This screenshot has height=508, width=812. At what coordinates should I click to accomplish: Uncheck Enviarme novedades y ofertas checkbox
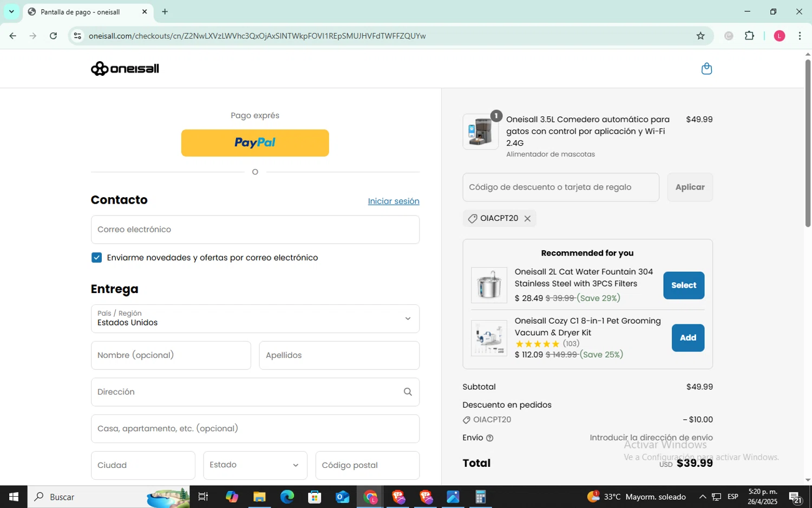click(x=97, y=258)
